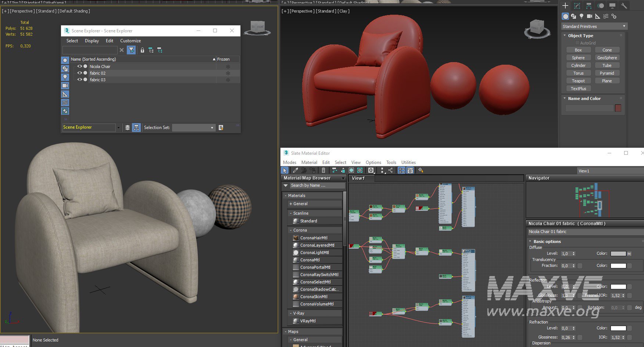The width and height of the screenshot is (644, 347).
Task: Open the Customize menu in Scene Explorer
Action: 130,41
